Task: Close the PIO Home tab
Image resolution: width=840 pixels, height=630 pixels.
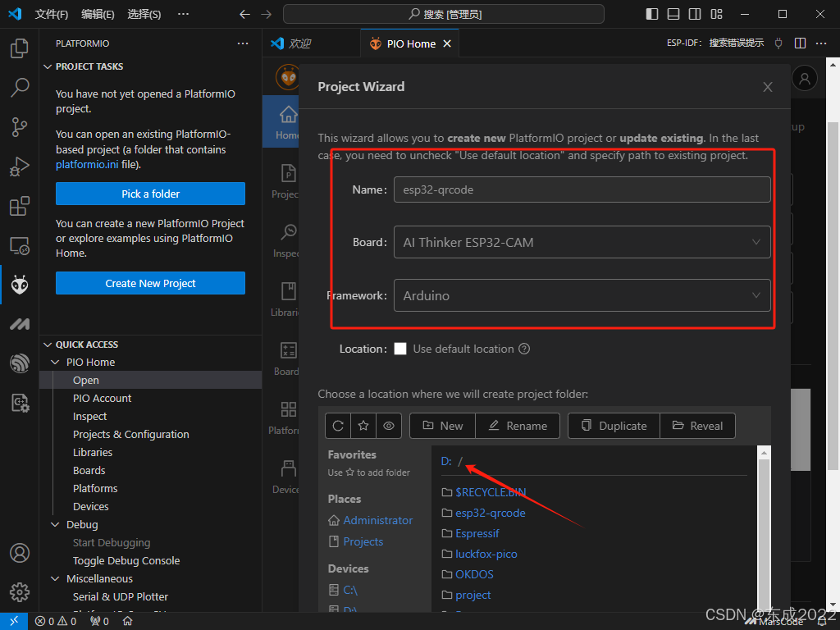Action: click(447, 43)
